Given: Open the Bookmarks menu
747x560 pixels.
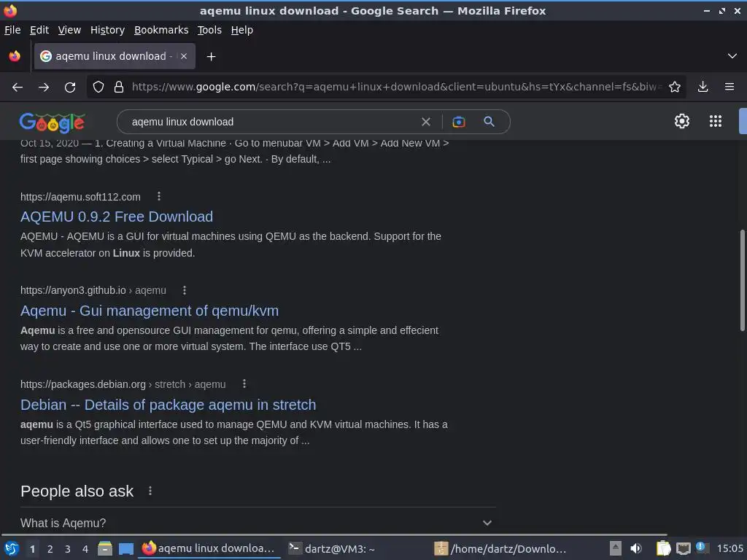Looking at the screenshot, I should 161,30.
